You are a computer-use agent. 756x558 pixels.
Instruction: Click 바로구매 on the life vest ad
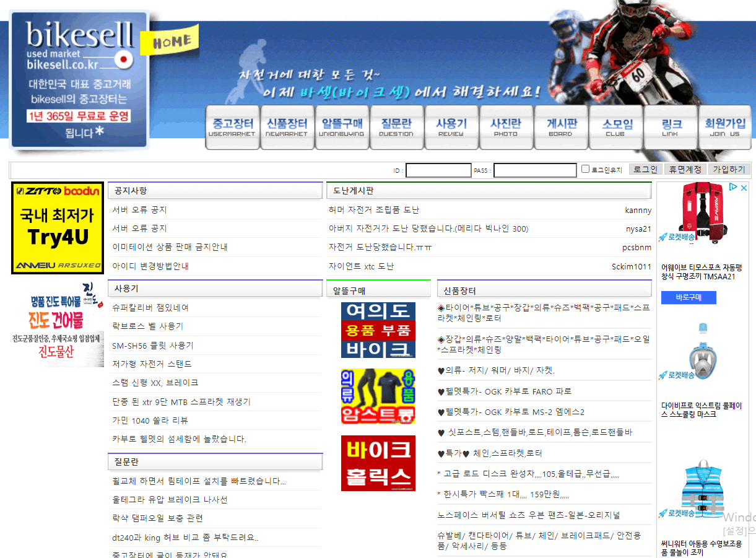tap(689, 298)
